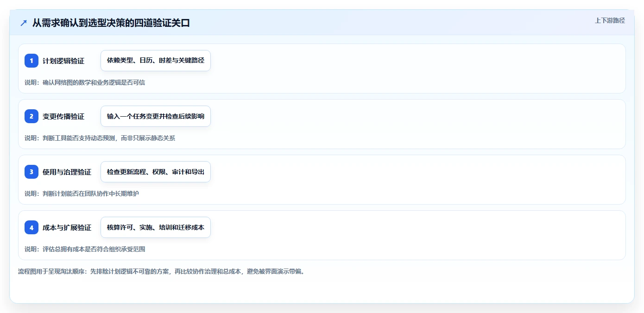Click the 使用与治理验证 step title

[x=67, y=172]
